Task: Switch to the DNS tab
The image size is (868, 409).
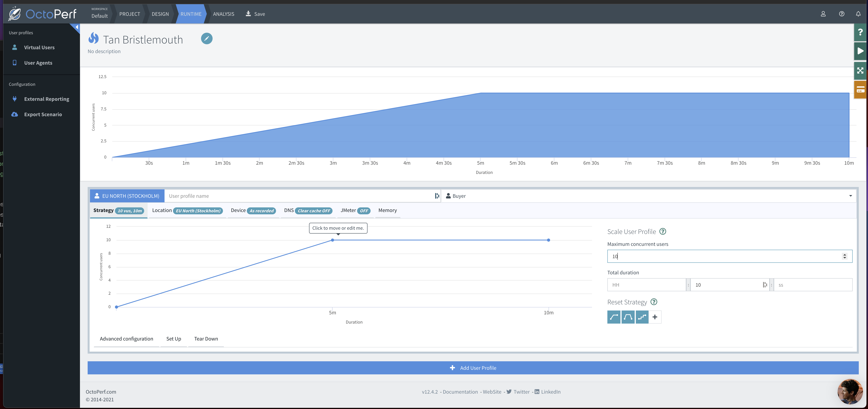Action: (308, 210)
